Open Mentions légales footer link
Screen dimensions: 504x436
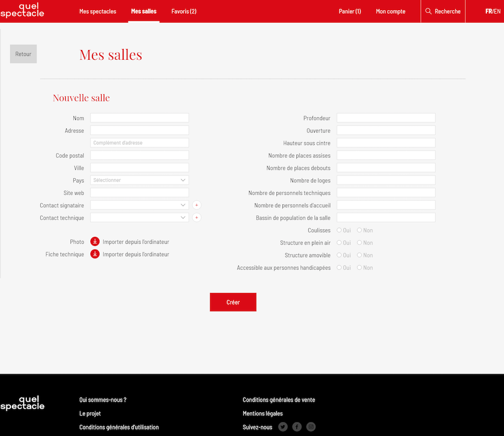262,413
